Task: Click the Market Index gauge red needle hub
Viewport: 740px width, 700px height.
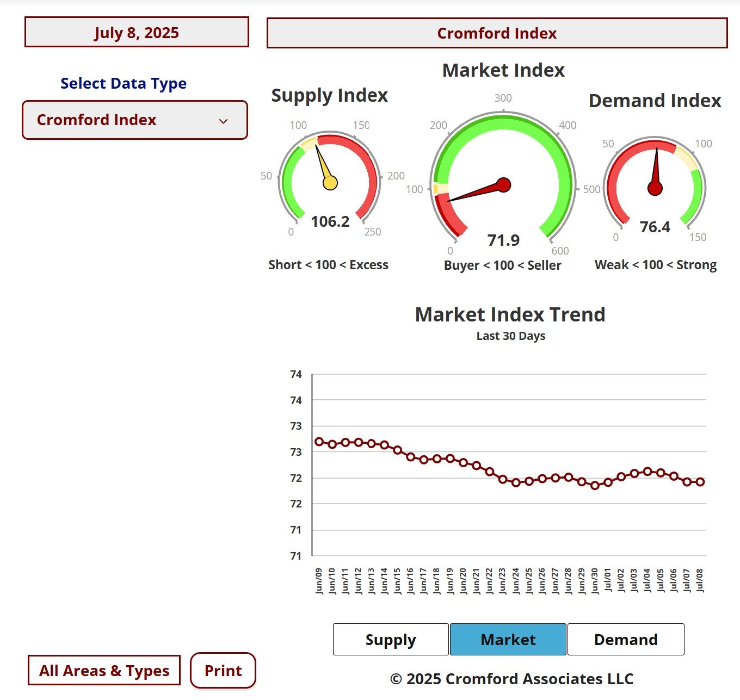Action: [504, 185]
